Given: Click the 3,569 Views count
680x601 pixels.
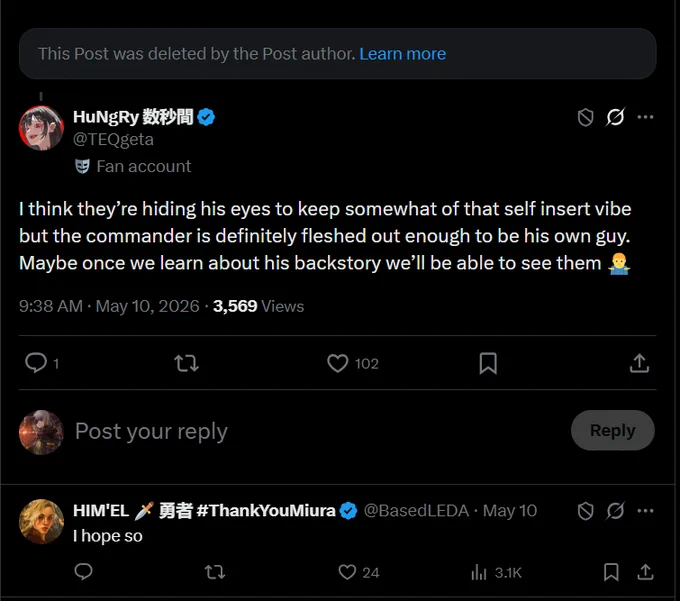Looking at the screenshot, I should tap(258, 306).
